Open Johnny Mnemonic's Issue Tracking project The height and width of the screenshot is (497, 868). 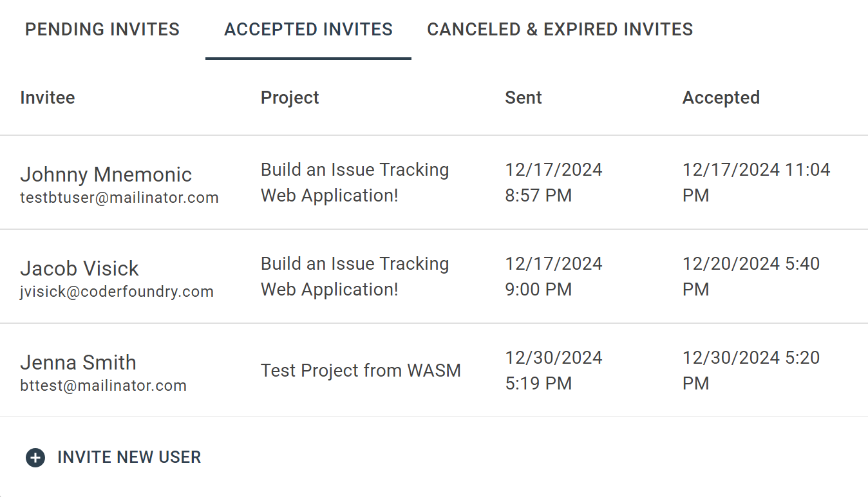tap(355, 183)
